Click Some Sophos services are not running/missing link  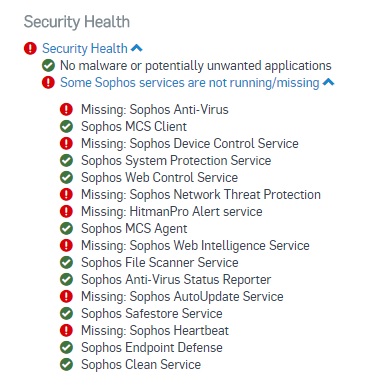point(190,82)
